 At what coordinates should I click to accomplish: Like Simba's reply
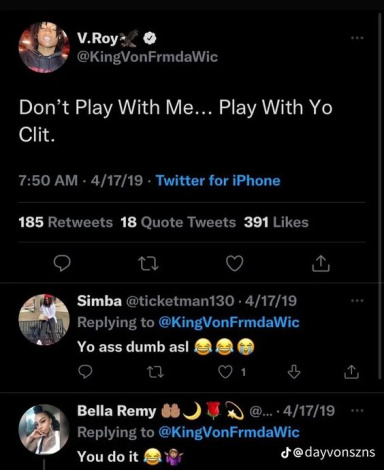pos(225,372)
